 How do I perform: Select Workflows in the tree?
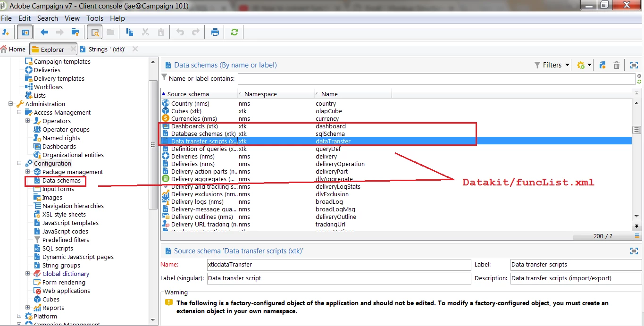pos(48,87)
